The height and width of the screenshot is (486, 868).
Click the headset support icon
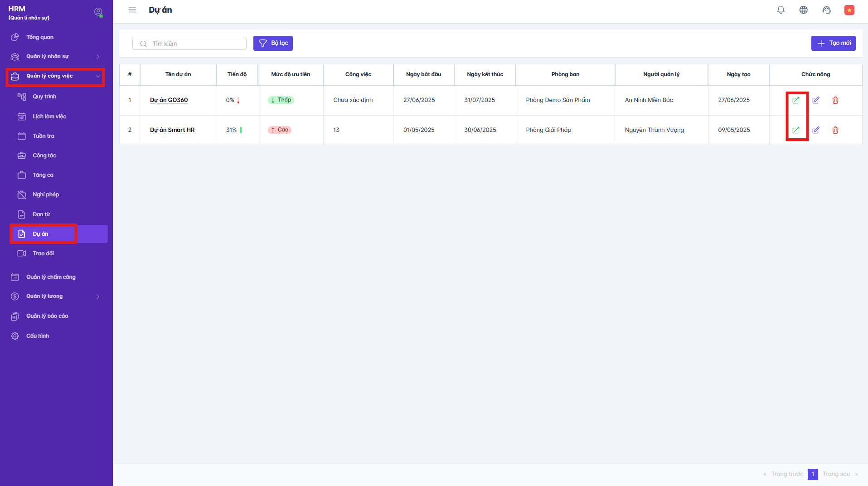pos(826,10)
